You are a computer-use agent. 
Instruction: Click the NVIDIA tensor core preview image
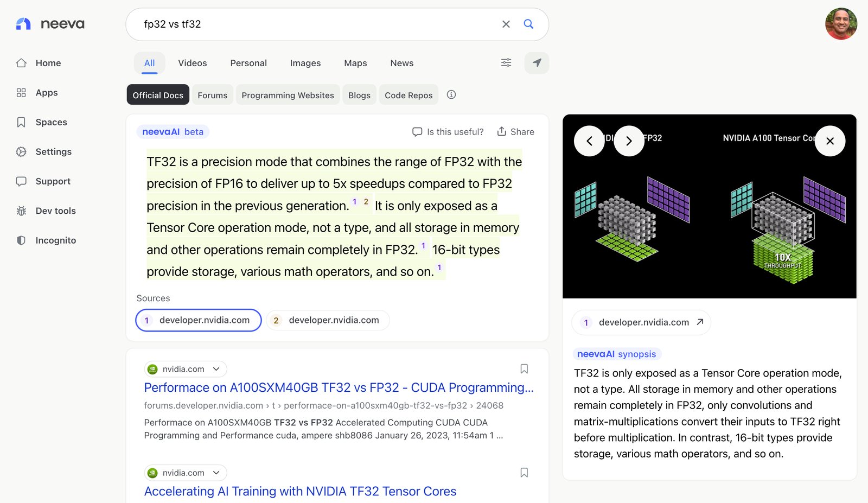[x=710, y=206]
